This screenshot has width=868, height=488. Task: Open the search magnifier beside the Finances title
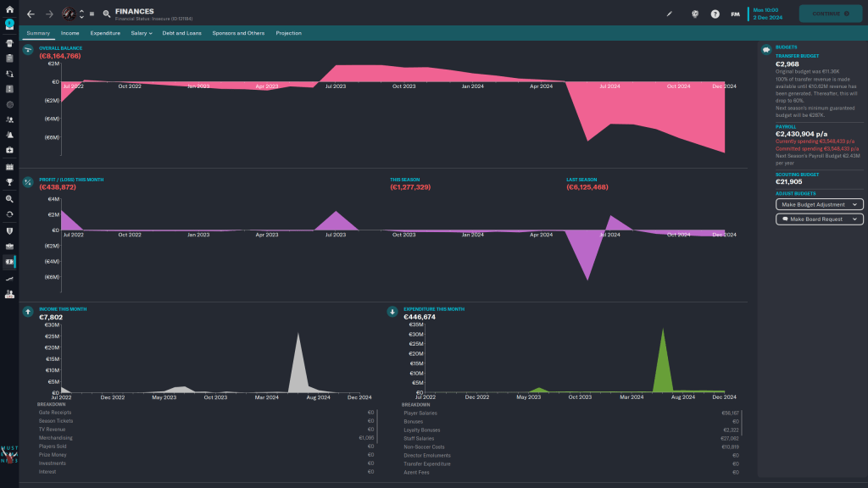(107, 14)
